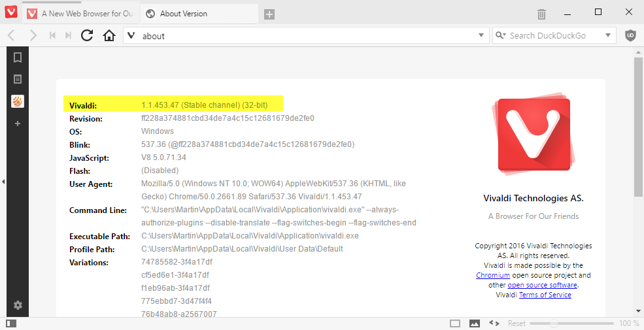
Task: Click Flash value (Disabled)
Action: (x=160, y=171)
